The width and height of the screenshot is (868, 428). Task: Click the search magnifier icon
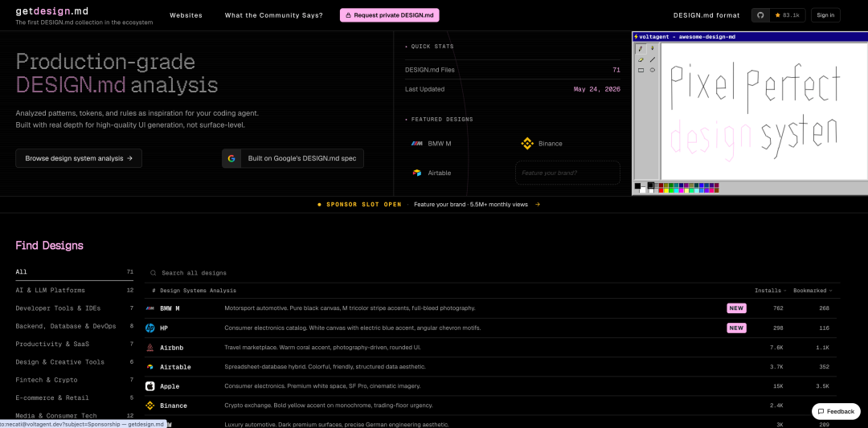154,272
